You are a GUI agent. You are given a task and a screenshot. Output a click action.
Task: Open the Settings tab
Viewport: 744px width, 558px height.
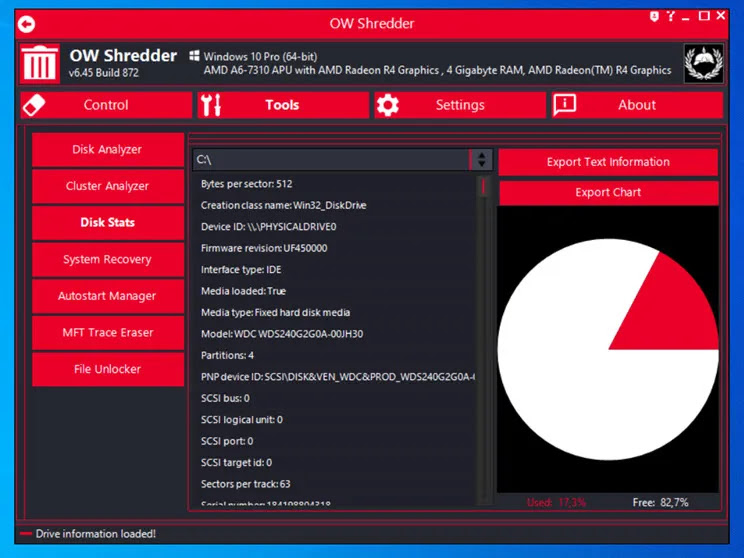(460, 105)
